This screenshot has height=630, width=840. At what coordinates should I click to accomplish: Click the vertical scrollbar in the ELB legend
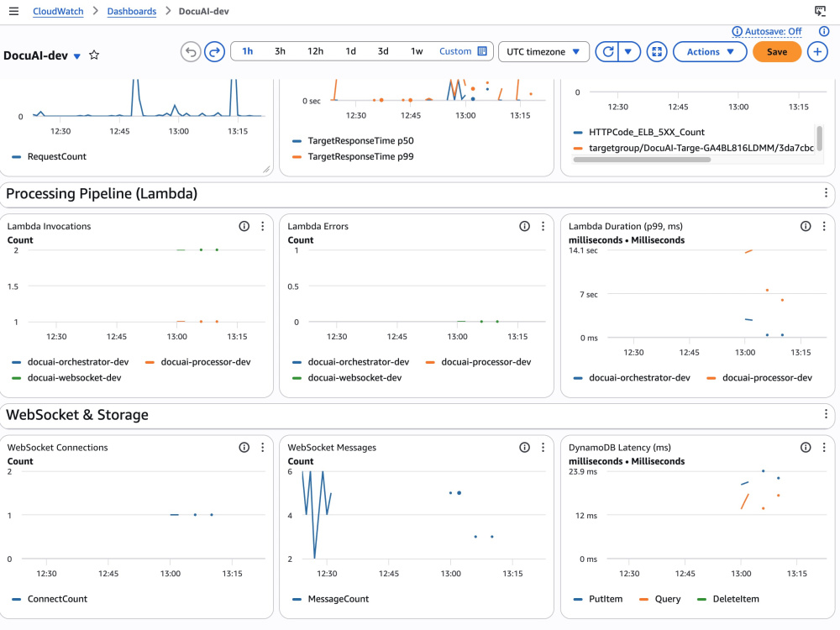coord(819,139)
